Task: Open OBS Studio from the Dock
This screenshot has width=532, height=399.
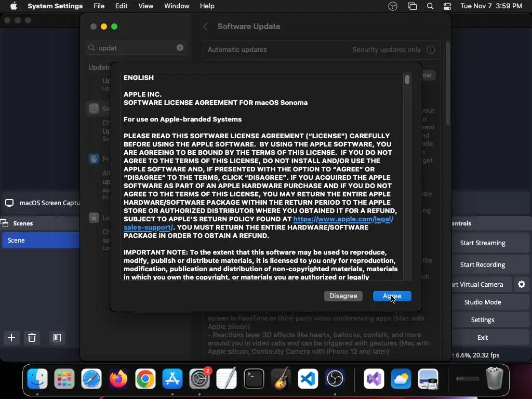Action: pos(335,379)
